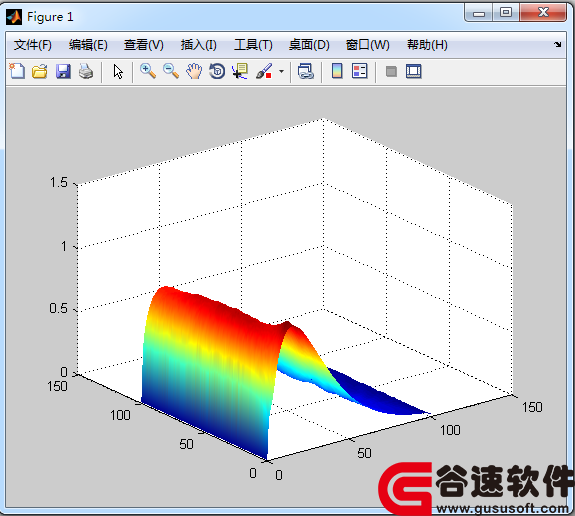Screen dimensions: 575x516
Task: Save the figure using floppy disk icon
Action: pos(63,71)
